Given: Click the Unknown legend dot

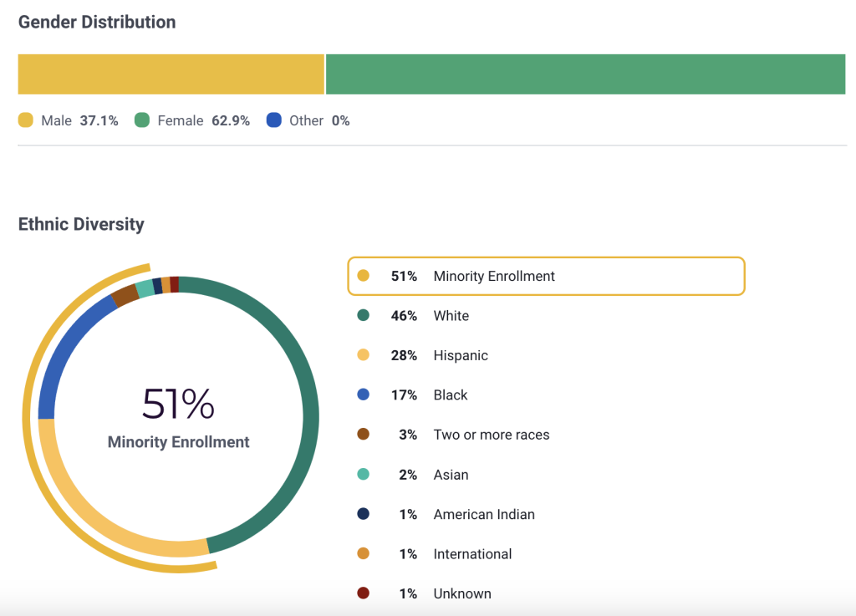Looking at the screenshot, I should [x=363, y=593].
